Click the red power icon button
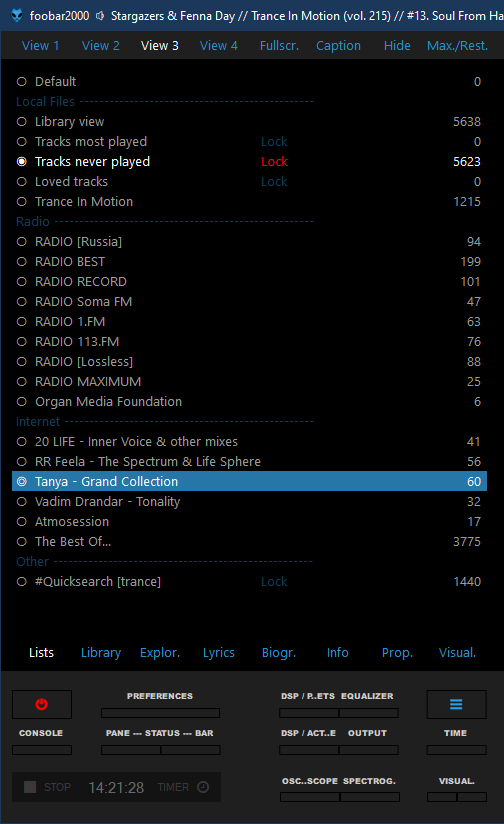This screenshot has height=824, width=504. click(x=42, y=704)
